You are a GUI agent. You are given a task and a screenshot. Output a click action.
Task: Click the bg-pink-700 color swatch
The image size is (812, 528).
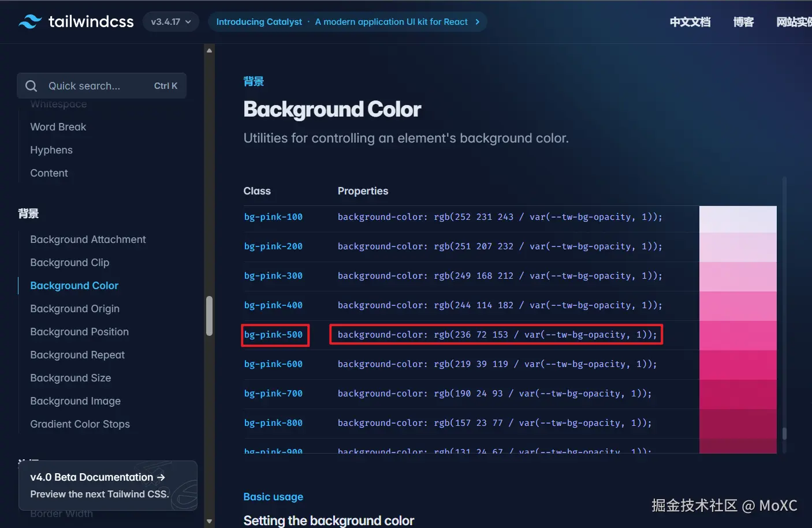pos(738,394)
